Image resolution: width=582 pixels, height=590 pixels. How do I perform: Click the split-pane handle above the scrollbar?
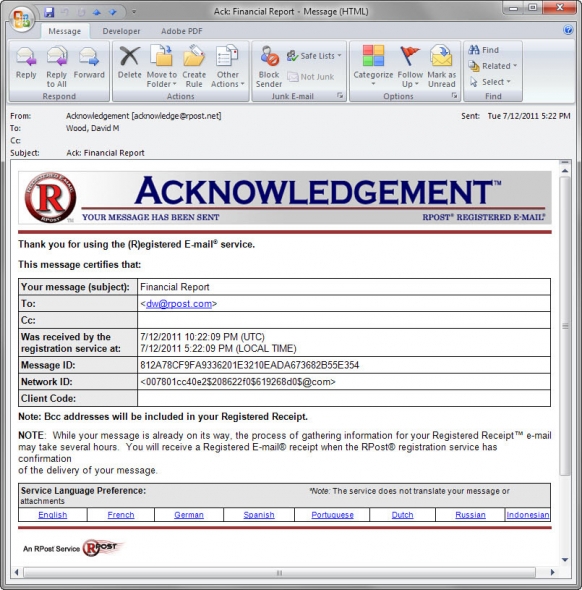point(565,163)
